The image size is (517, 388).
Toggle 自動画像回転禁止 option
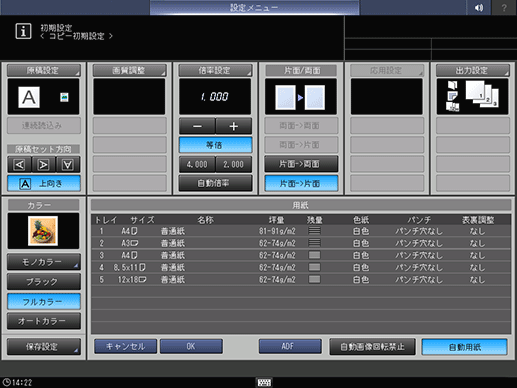coord(373,347)
